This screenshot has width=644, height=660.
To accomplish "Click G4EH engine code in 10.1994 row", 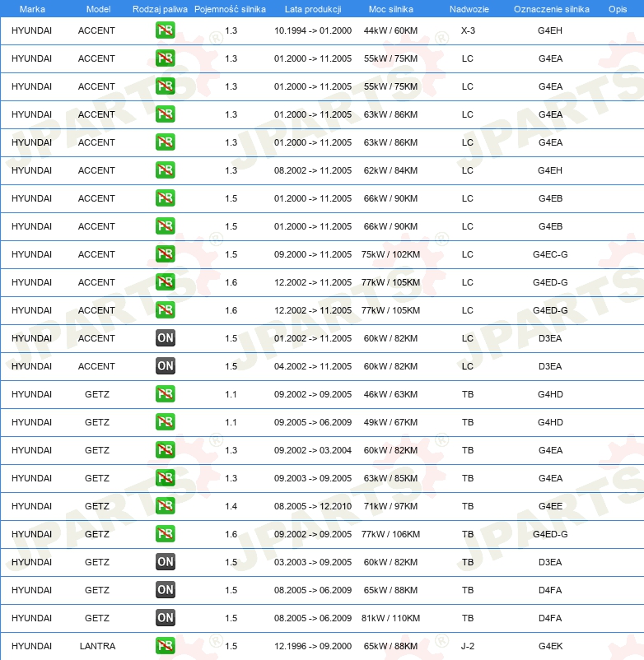I will point(550,30).
